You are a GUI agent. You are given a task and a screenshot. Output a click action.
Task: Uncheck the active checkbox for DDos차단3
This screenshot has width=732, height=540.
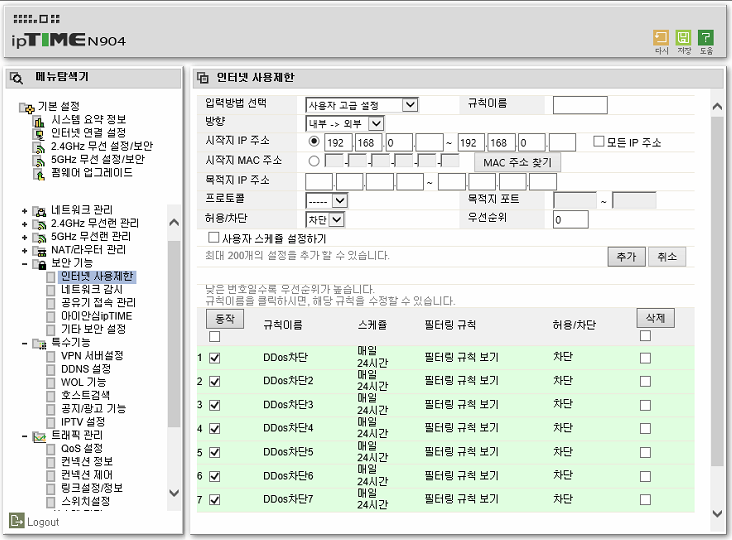point(214,405)
